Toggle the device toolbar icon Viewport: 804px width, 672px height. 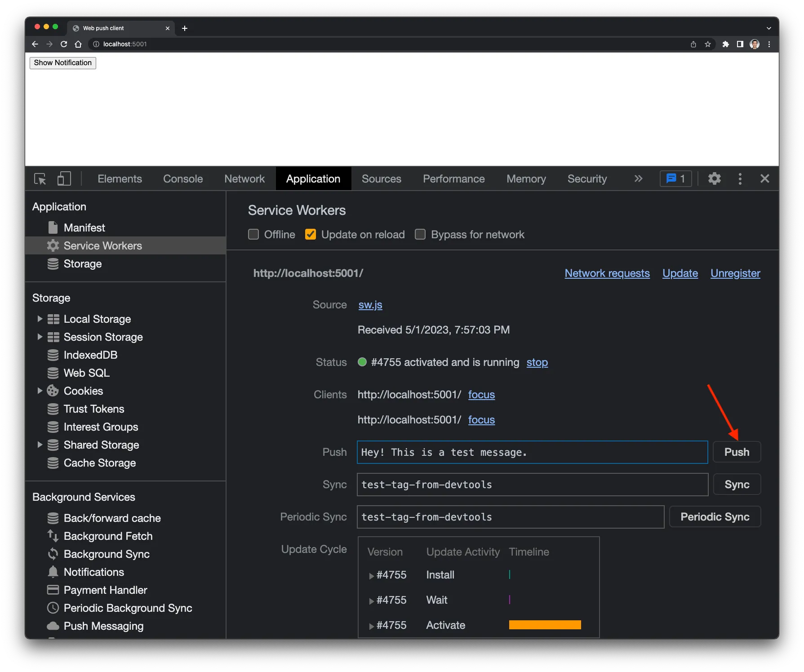pos(64,179)
